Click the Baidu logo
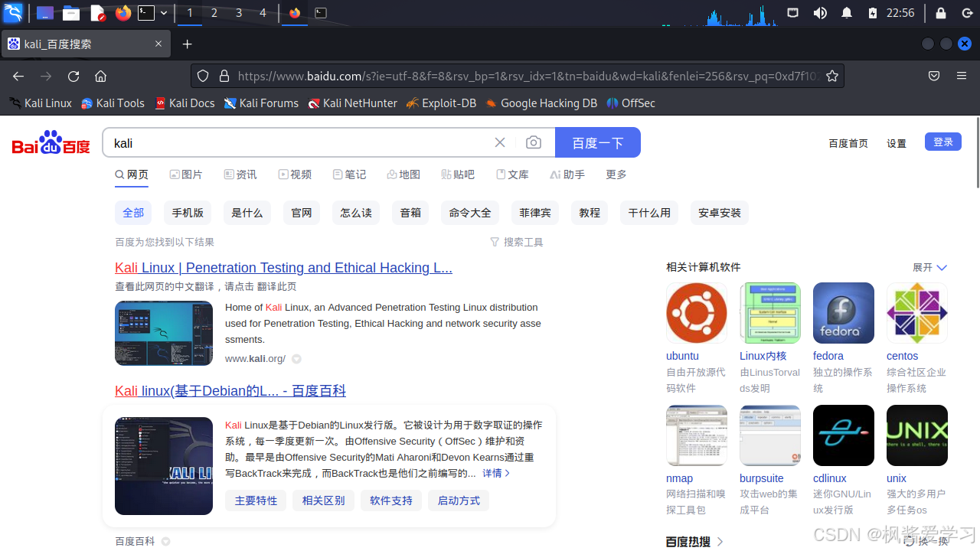Screen dimensions: 980x551 [x=51, y=142]
